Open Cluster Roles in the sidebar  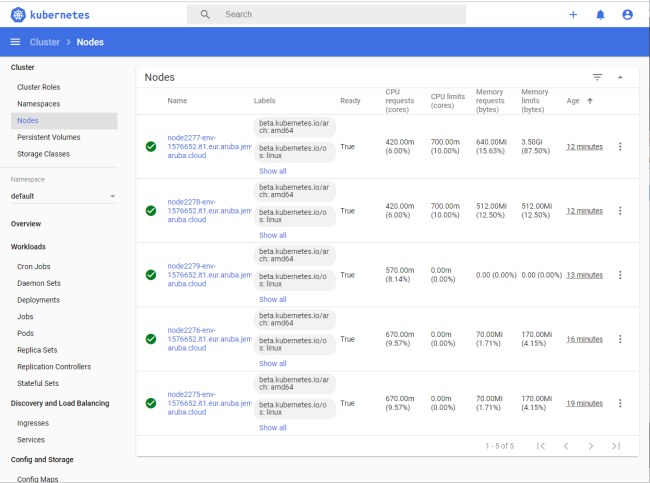click(x=39, y=87)
